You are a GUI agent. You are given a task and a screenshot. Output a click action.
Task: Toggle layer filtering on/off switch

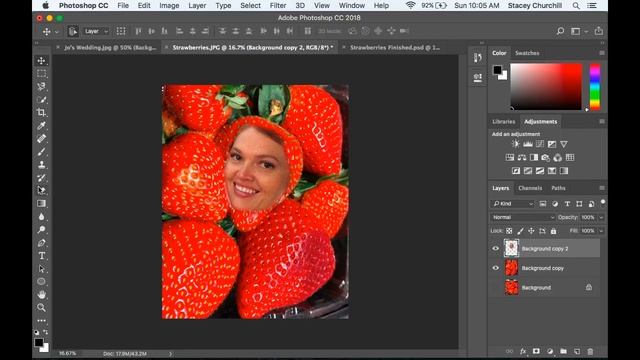click(603, 202)
